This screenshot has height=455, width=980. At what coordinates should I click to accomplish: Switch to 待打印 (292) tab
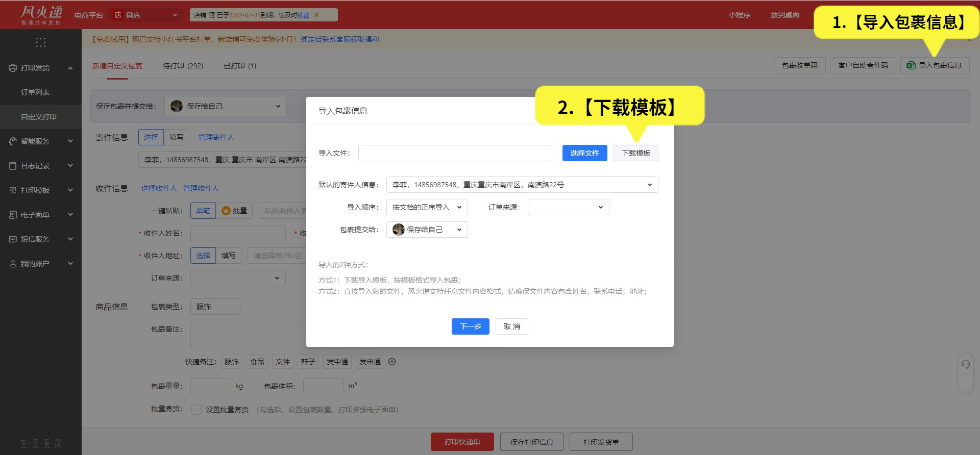[183, 66]
